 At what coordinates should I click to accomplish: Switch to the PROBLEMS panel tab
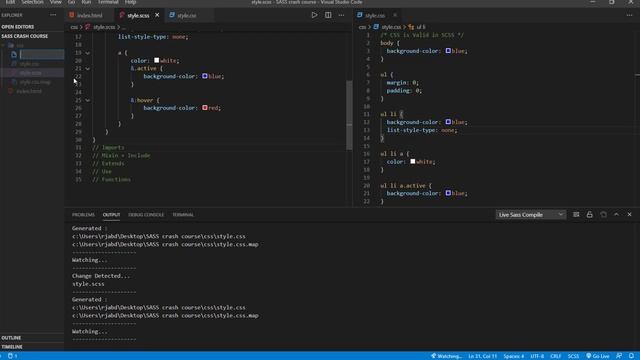pos(83,215)
